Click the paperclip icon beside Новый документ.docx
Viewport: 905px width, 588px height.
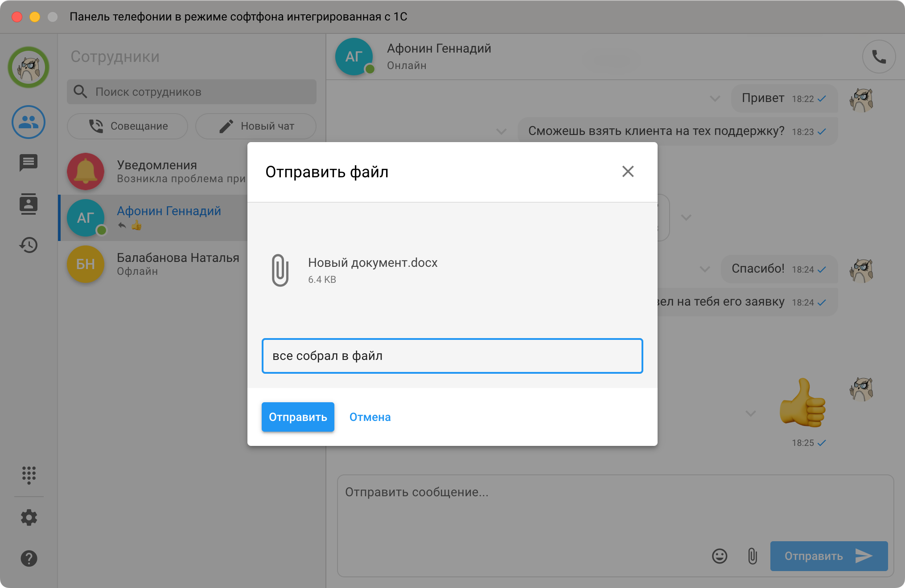pyautogui.click(x=280, y=270)
